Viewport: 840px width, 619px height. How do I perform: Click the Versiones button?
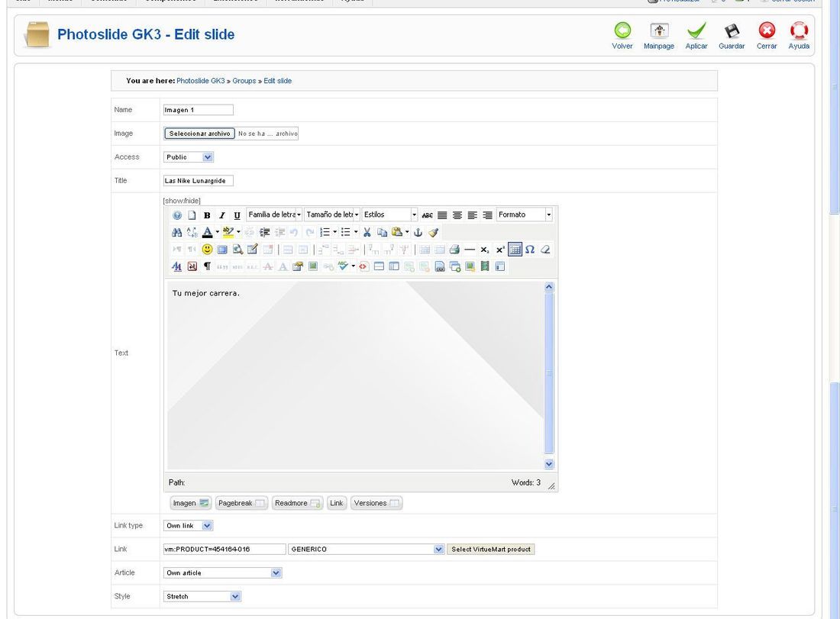[376, 503]
